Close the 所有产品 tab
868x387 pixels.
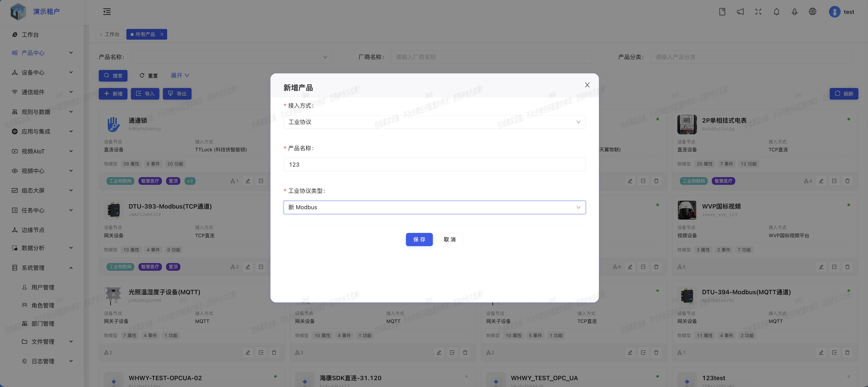pos(162,34)
